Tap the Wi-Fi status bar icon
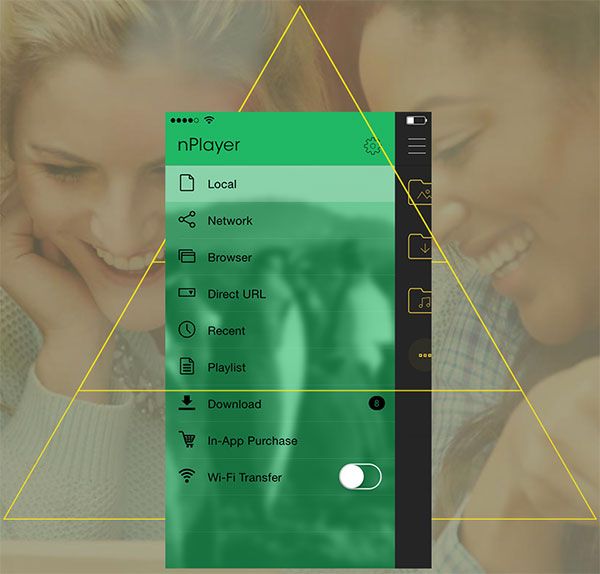The image size is (600, 574). (209, 120)
